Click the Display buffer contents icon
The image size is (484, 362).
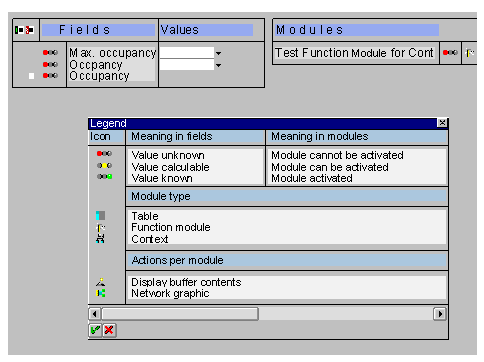click(100, 282)
